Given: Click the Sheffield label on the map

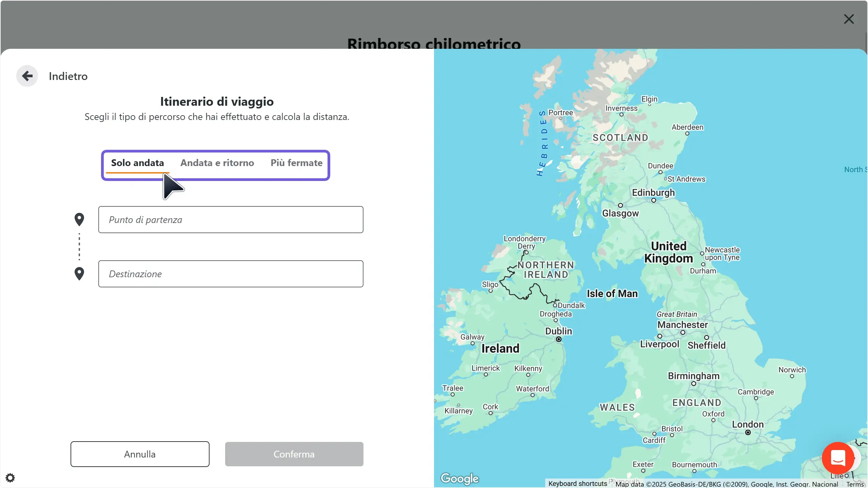Looking at the screenshot, I should pyautogui.click(x=707, y=345).
